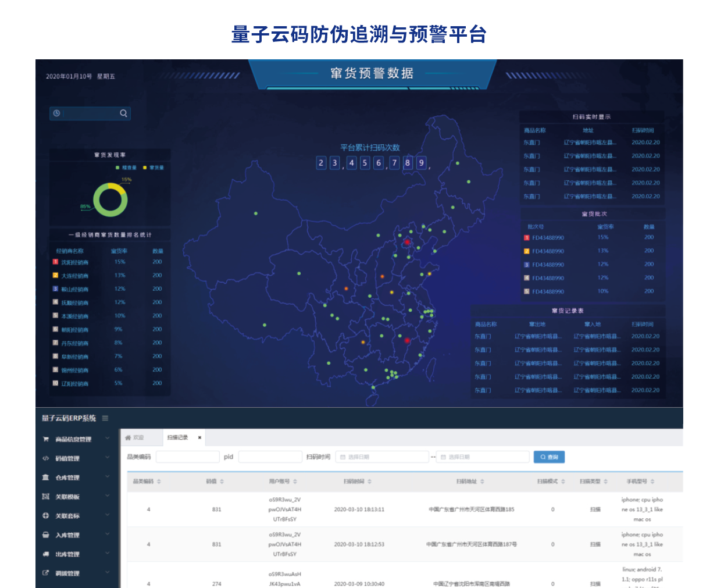Viewport: 717px width, 588px height.
Task: Expand the 调拨管理 sidebar menu chevron
Action: pos(108,573)
